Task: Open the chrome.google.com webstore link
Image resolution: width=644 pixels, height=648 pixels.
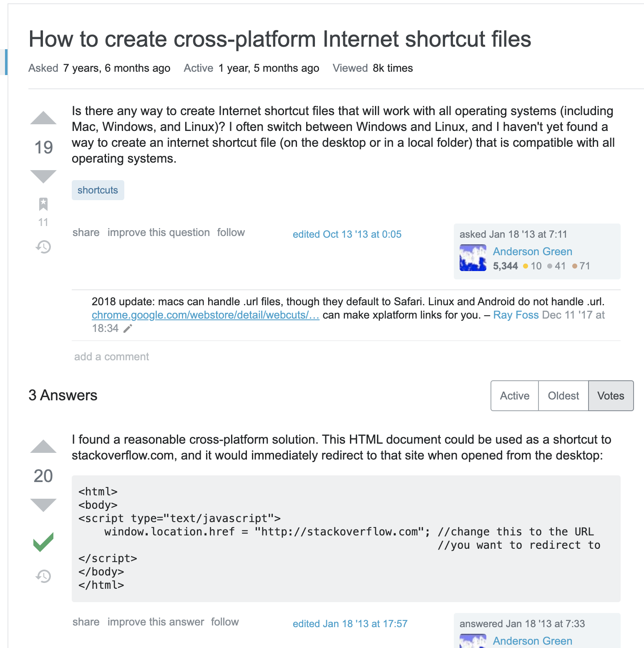Action: (x=206, y=315)
